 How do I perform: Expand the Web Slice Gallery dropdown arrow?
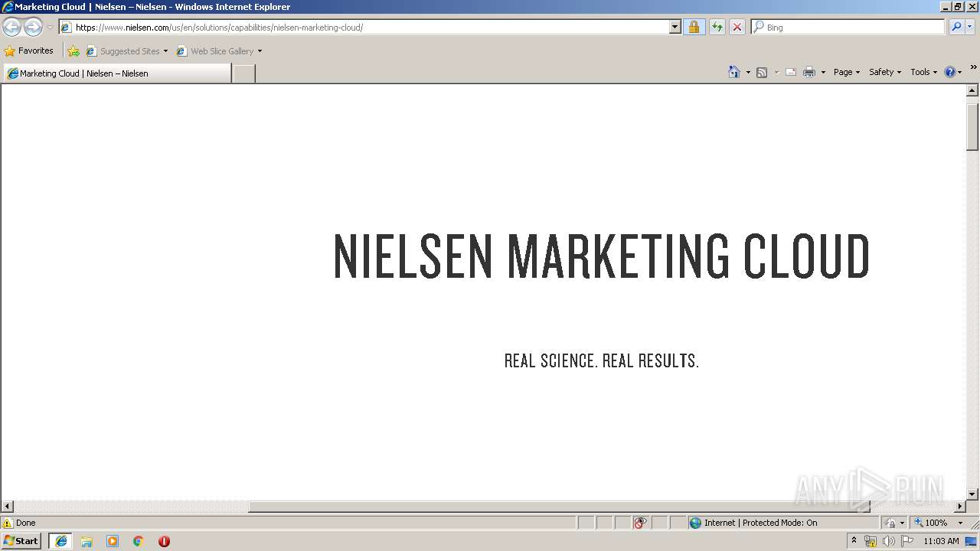[x=260, y=51]
